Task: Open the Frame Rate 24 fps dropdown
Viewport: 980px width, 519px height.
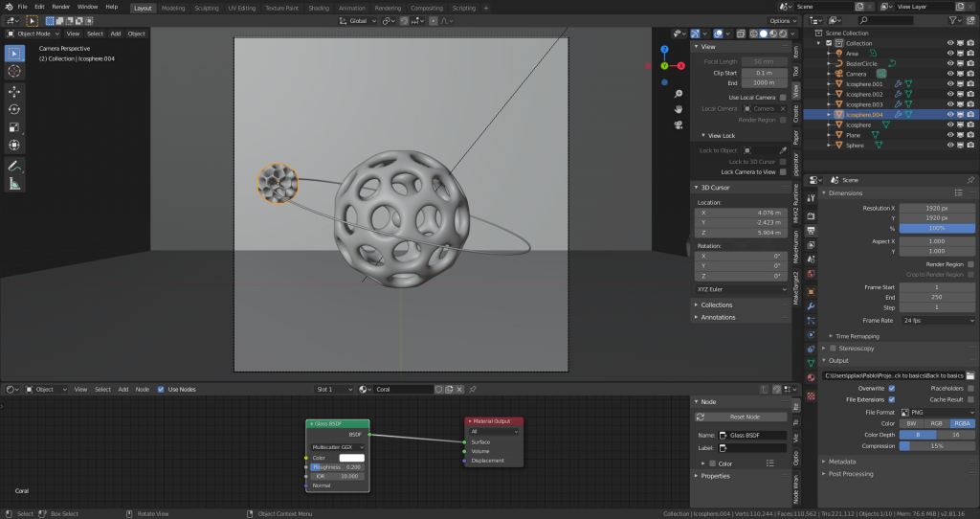Action: (938, 321)
